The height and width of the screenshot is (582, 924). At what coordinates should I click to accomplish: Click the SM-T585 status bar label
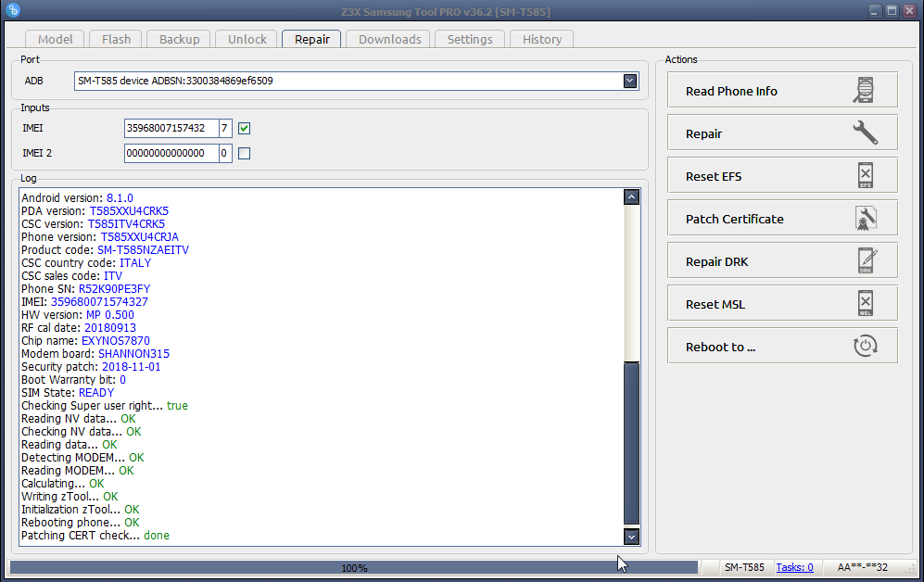click(743, 567)
